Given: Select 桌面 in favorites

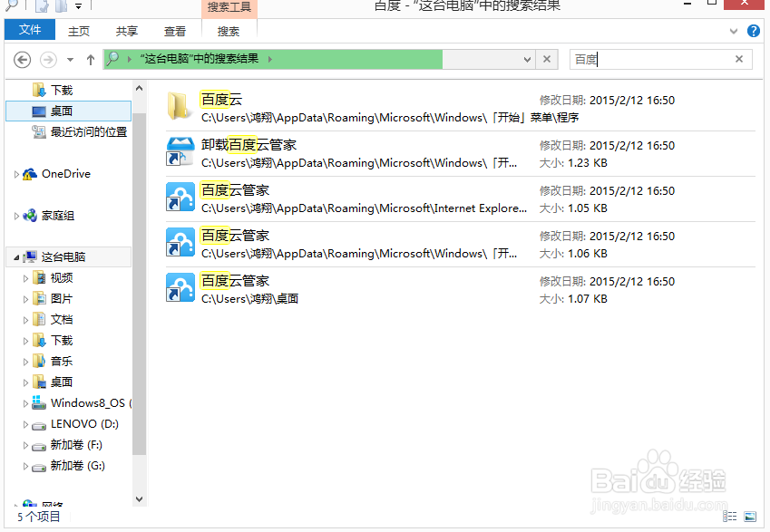Looking at the screenshot, I should [x=69, y=111].
